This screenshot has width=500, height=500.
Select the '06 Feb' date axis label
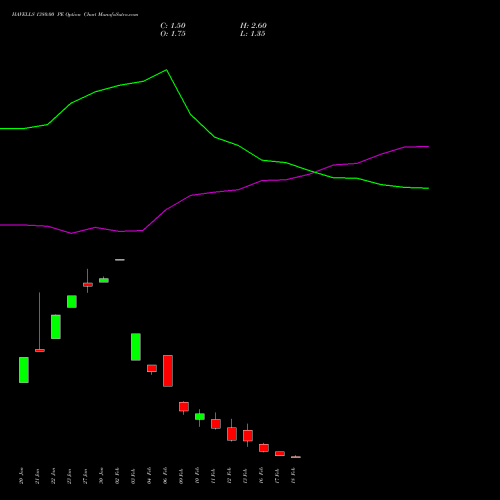click(166, 476)
